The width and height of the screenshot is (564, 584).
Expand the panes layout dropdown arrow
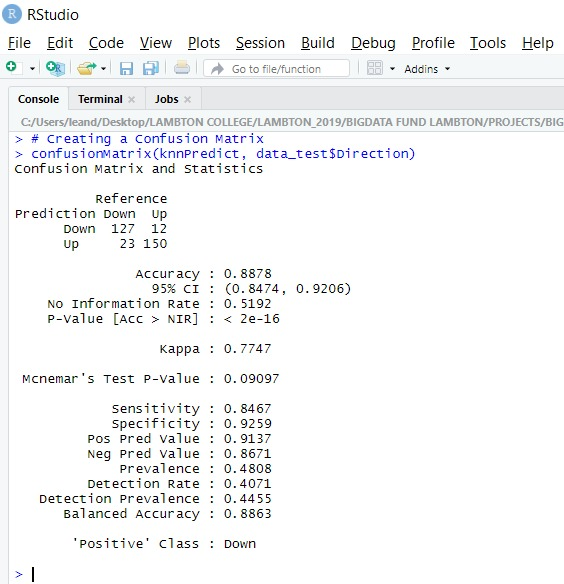point(392,69)
